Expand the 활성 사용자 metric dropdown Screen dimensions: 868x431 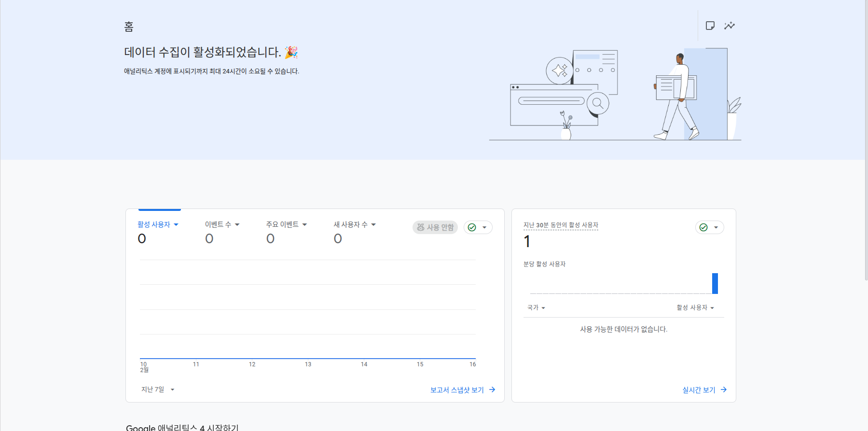pos(158,224)
